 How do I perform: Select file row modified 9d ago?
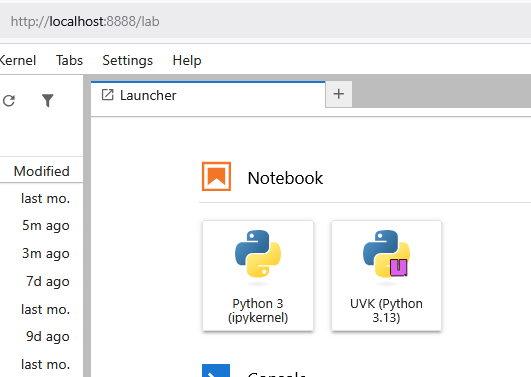(41, 337)
